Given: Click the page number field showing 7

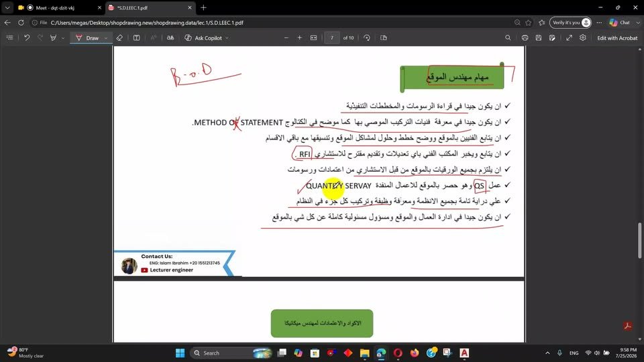Looking at the screenshot, I should tap(332, 38).
